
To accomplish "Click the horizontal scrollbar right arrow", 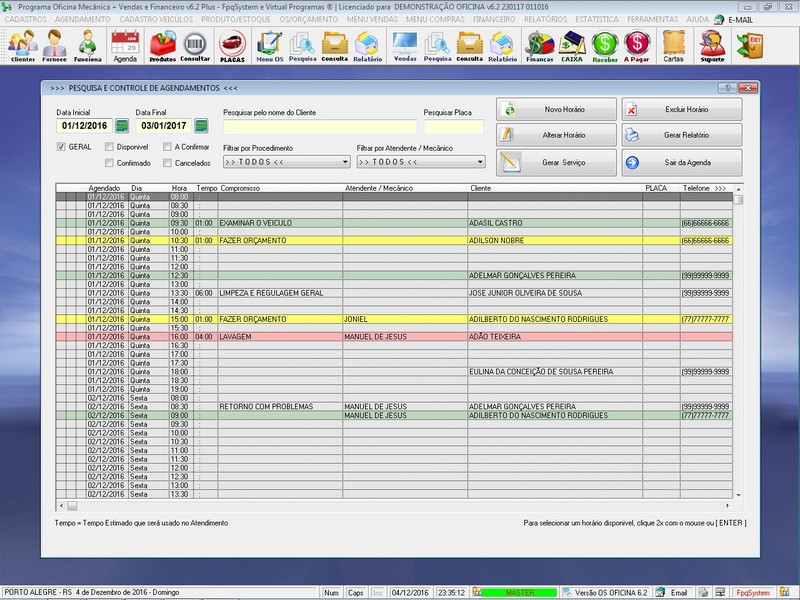I will (x=727, y=506).
